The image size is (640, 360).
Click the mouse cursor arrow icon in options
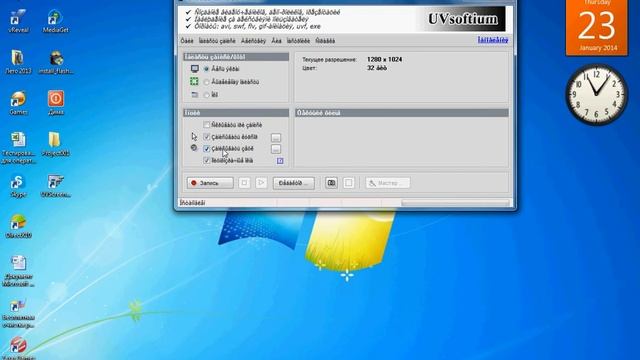click(x=194, y=136)
